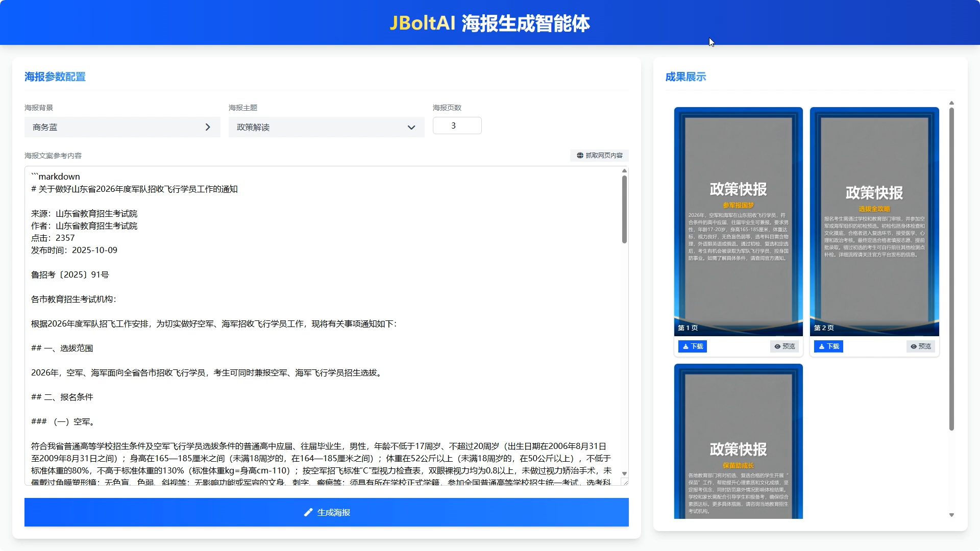The height and width of the screenshot is (551, 980).
Task: Click the copy textarea scroll-down arrow
Action: 624,473
